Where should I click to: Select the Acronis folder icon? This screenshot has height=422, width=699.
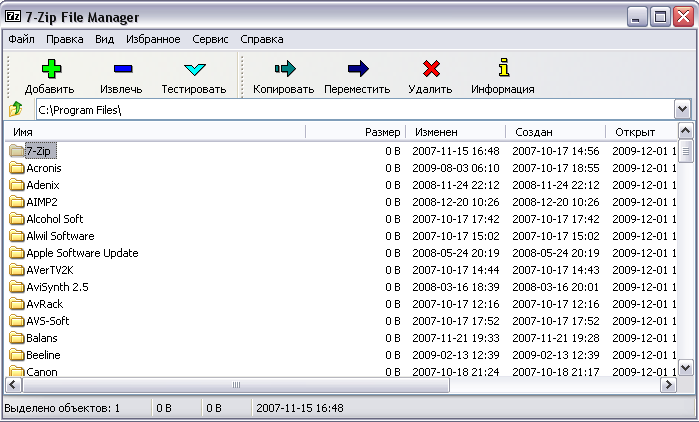pyautogui.click(x=16, y=168)
